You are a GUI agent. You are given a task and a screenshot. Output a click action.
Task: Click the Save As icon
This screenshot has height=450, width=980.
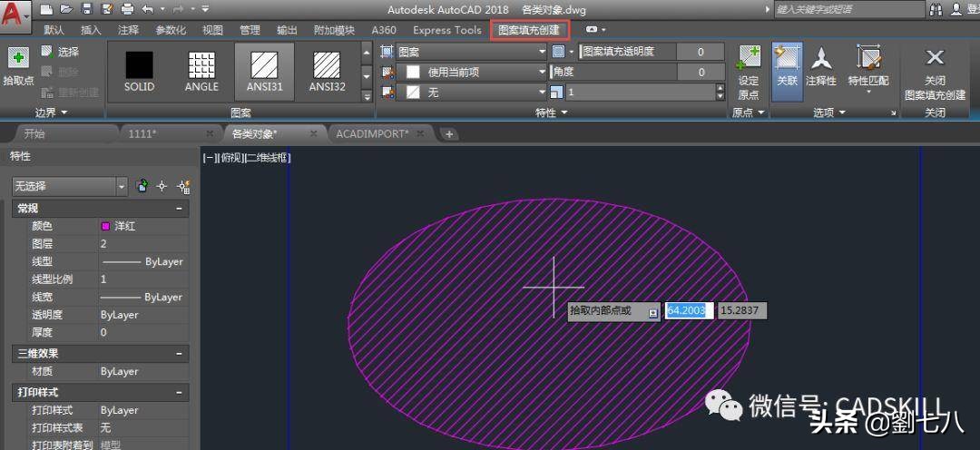pyautogui.click(x=106, y=9)
